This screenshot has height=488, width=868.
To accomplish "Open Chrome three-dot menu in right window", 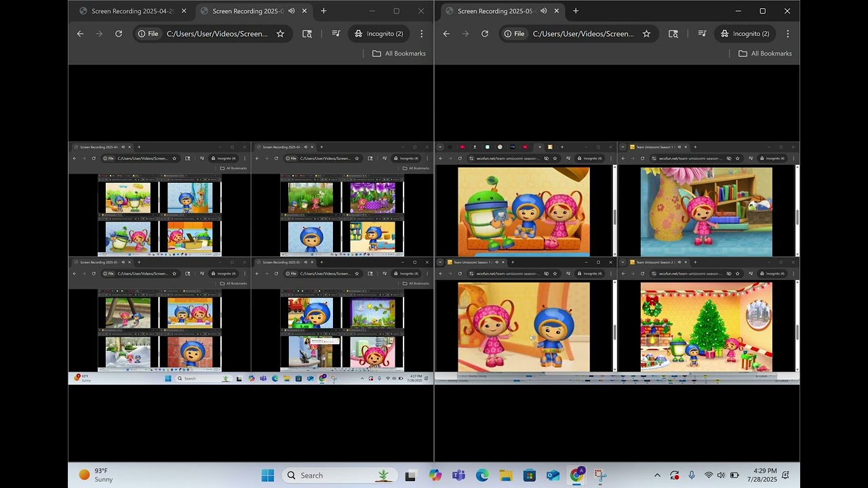I will pyautogui.click(x=788, y=34).
